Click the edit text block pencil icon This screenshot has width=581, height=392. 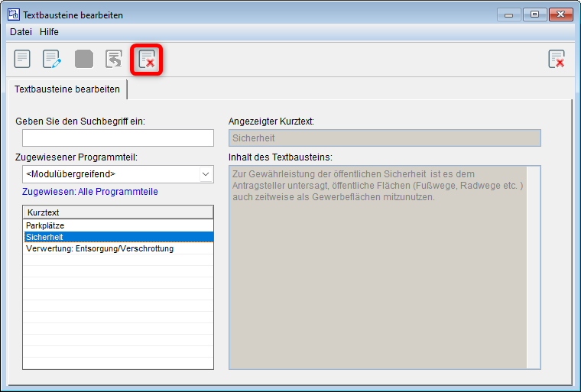click(52, 59)
